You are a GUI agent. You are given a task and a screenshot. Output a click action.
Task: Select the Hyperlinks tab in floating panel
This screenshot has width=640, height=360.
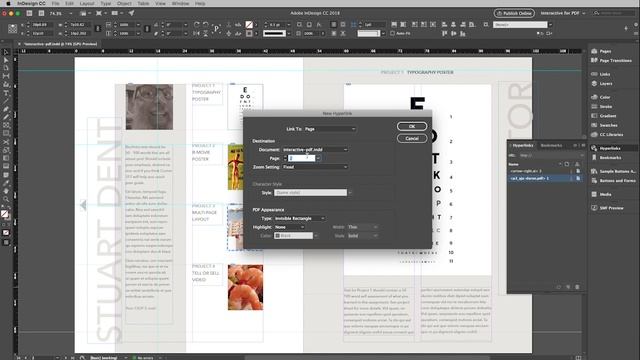[x=522, y=145]
